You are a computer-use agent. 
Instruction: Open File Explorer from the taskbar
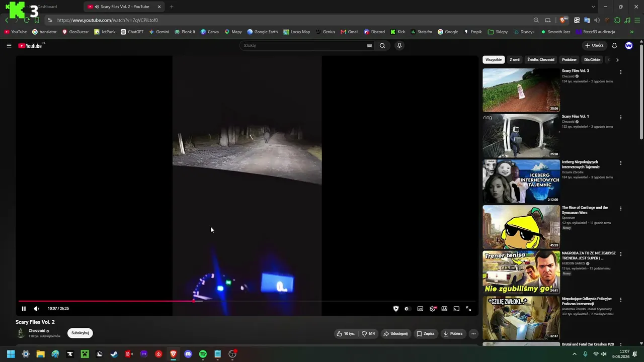coord(40,354)
